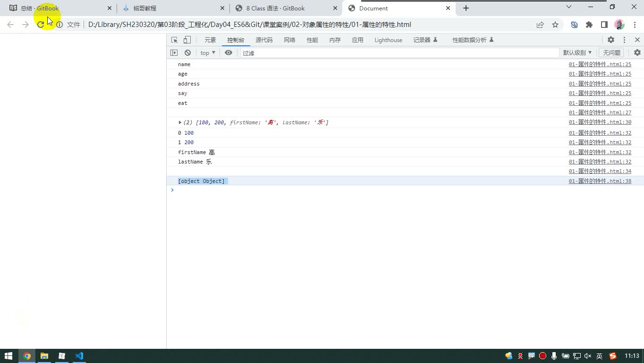Open the Lighthouse panel tab

pos(388,40)
